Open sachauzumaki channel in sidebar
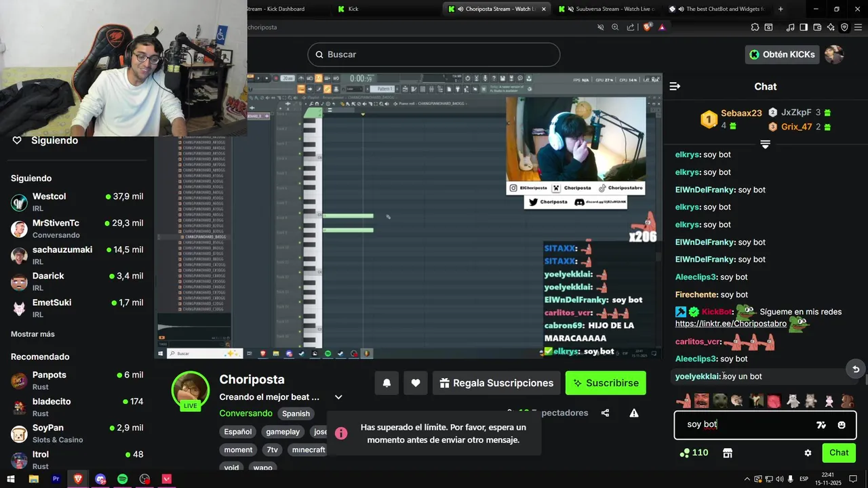Screen dimensions: 868x488 pyautogui.click(x=77, y=255)
